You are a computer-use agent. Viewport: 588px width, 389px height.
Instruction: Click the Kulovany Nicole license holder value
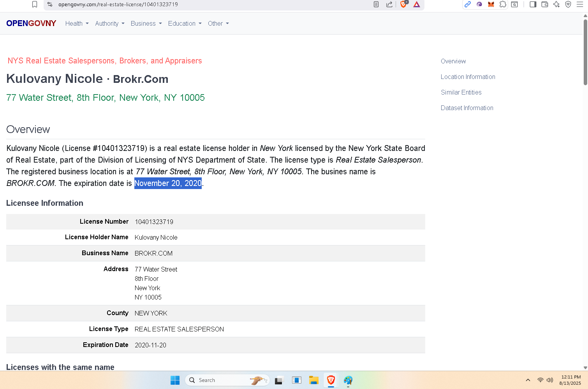156,237
